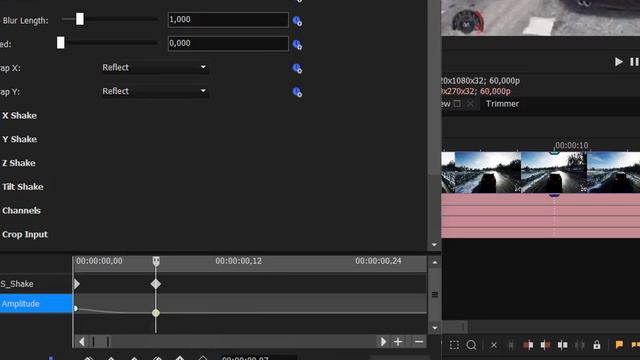Open the Wrap X Reflect dropdown
This screenshot has height=360, width=640.
(x=155, y=67)
